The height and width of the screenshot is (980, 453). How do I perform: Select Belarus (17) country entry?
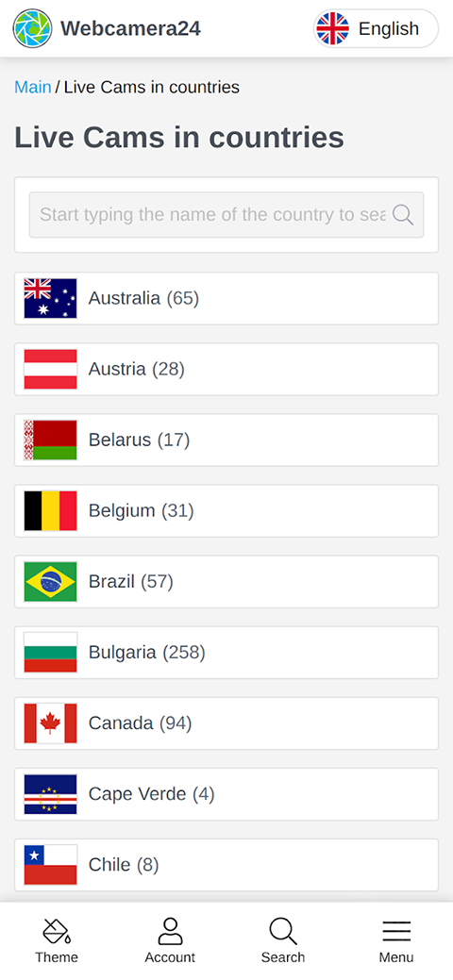tap(226, 440)
